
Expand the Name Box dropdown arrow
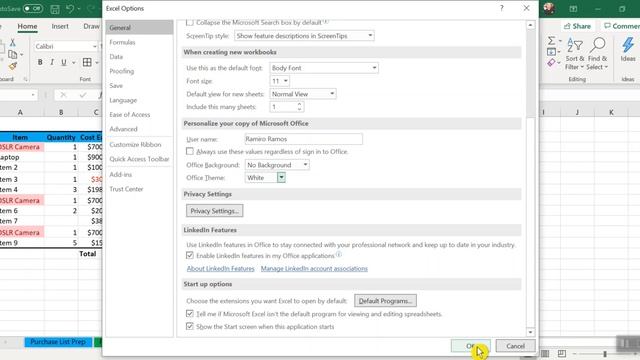pyautogui.click(x=33, y=95)
